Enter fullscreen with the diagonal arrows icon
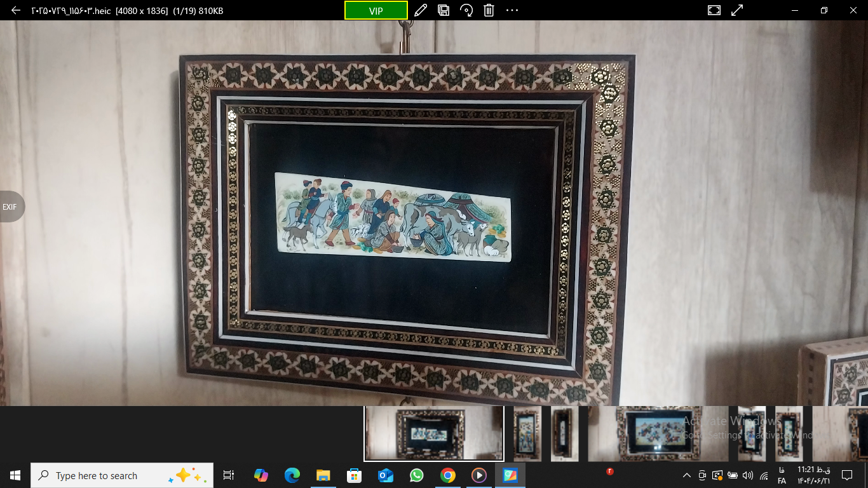 tap(737, 10)
